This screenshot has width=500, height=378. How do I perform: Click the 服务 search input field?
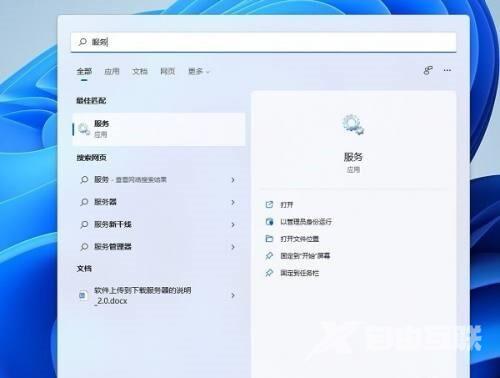263,42
